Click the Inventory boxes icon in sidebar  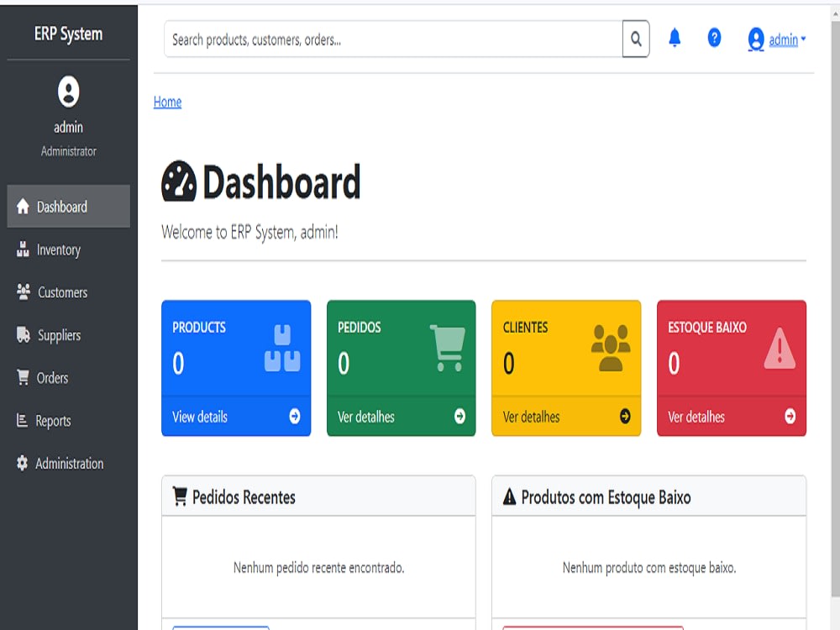coord(23,249)
